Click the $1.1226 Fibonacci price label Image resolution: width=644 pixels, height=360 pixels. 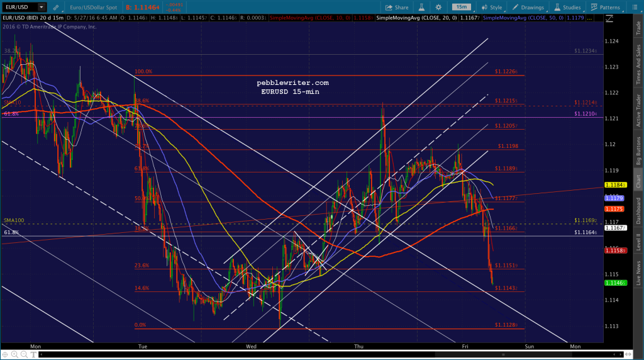pyautogui.click(x=506, y=72)
